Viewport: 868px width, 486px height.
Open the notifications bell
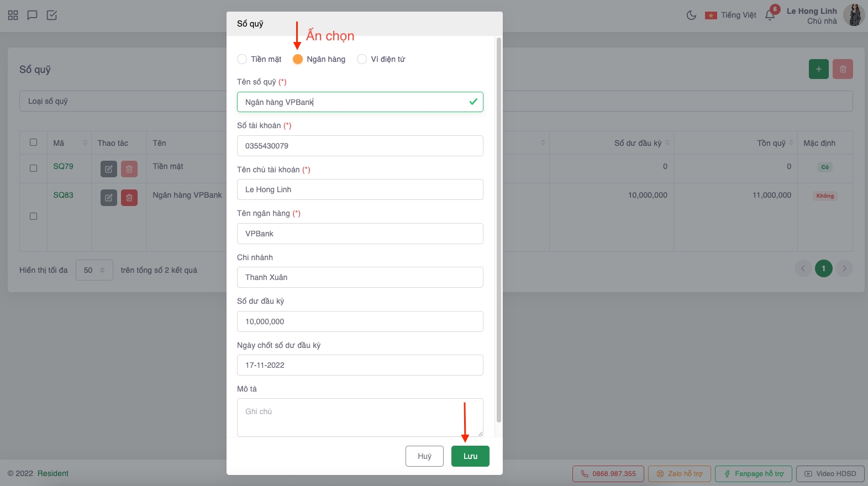(x=770, y=15)
